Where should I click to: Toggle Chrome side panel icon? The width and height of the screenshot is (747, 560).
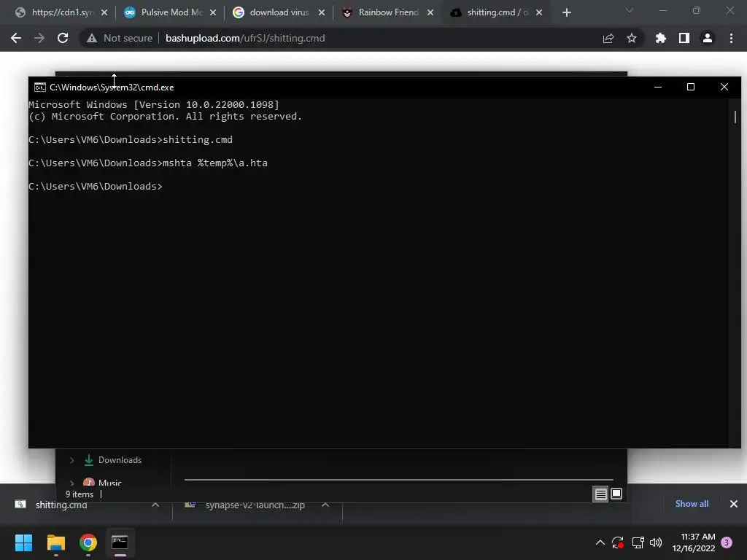point(684,38)
